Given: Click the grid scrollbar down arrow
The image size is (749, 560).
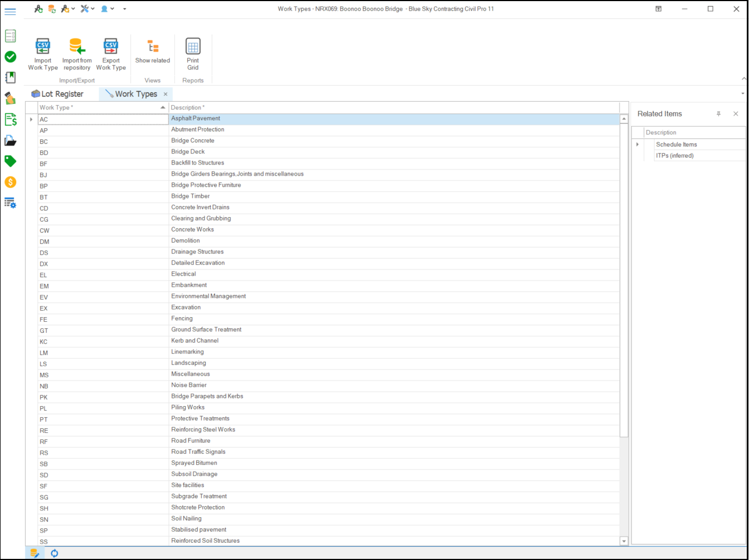Looking at the screenshot, I should point(624,541).
